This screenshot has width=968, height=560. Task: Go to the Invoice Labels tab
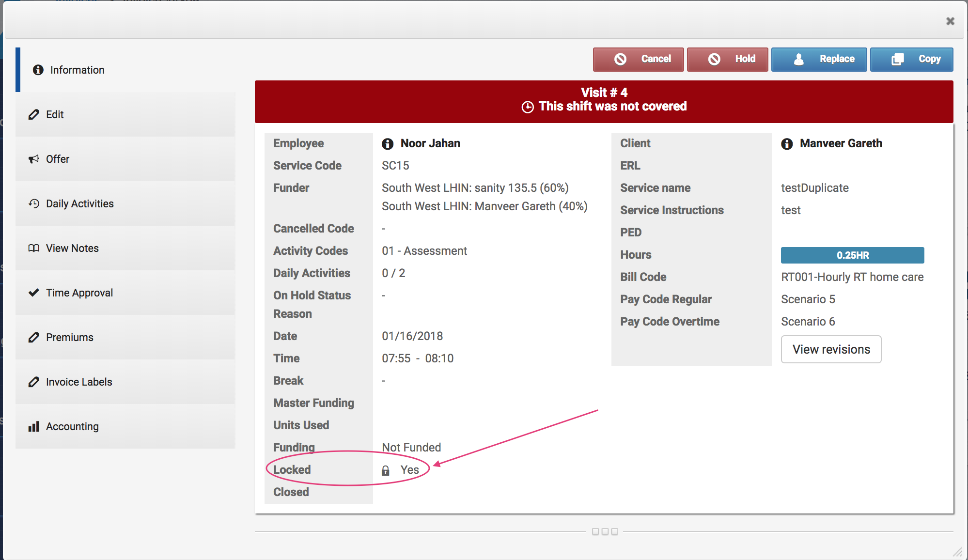tap(78, 382)
